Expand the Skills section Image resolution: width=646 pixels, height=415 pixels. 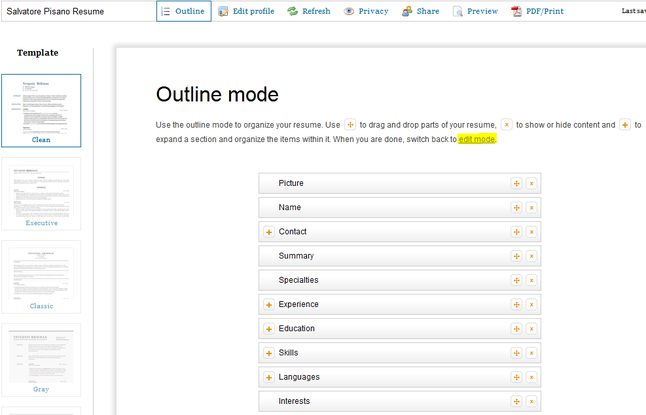pos(269,353)
